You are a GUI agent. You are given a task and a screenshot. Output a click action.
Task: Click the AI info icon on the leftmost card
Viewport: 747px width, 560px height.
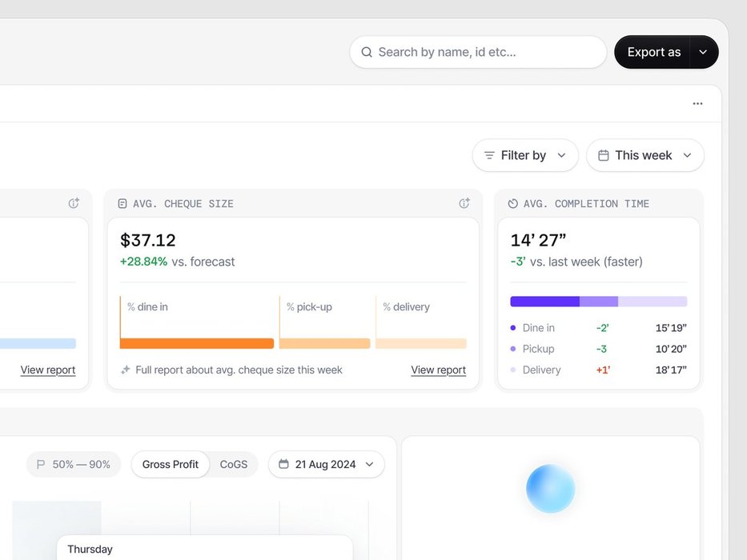[74, 203]
